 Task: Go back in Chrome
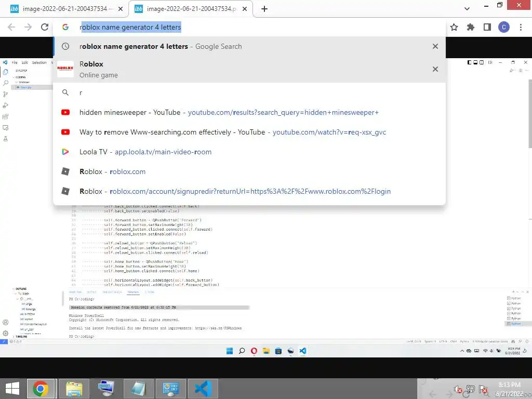click(11, 27)
